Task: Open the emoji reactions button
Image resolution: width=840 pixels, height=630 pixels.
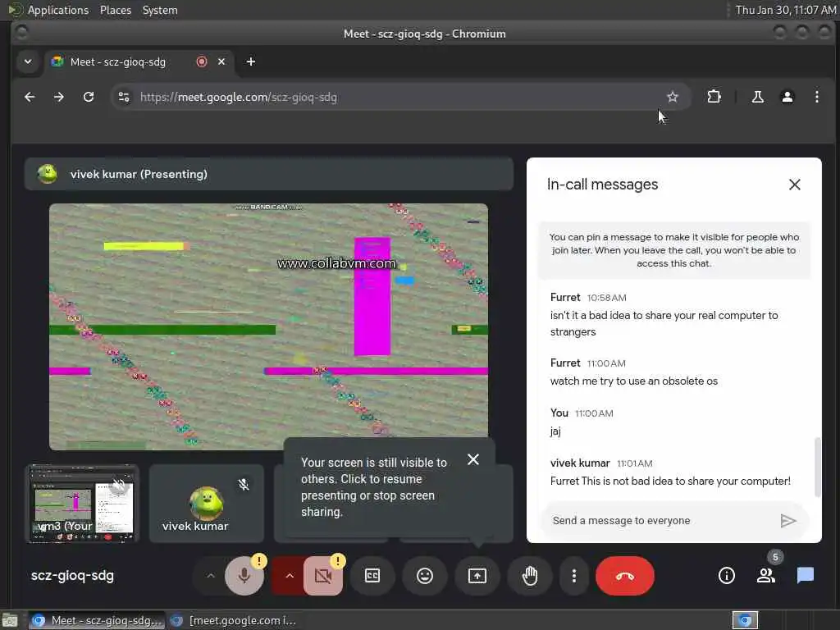Action: pos(425,576)
